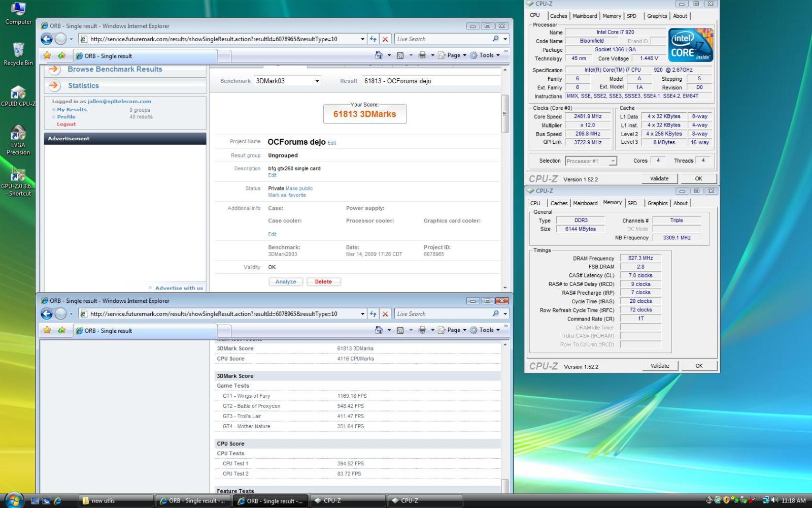This screenshot has width=812, height=508.
Task: Click Refresh icon in upper IE address bar
Action: [x=373, y=39]
